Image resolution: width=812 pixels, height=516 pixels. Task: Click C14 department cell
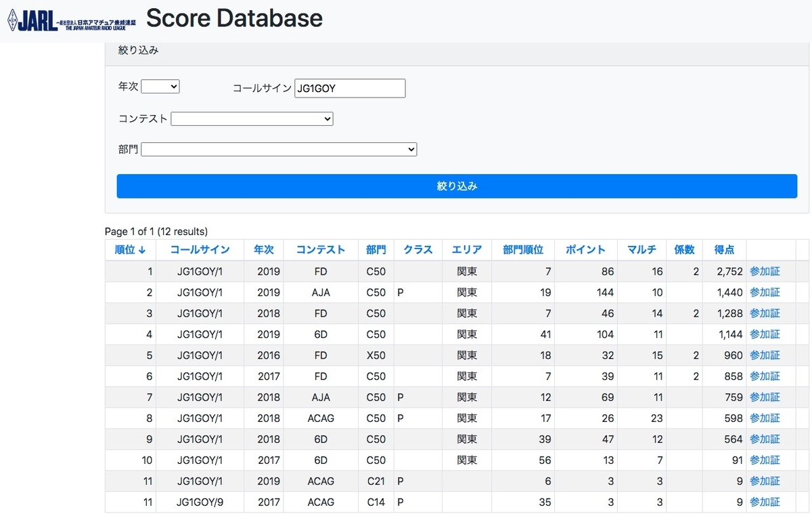click(x=376, y=502)
